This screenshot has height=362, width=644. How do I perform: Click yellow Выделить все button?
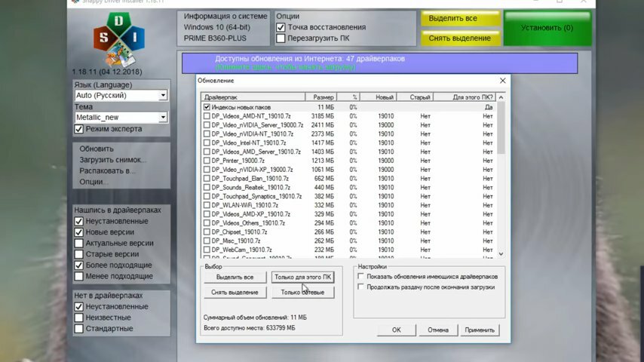click(x=461, y=19)
